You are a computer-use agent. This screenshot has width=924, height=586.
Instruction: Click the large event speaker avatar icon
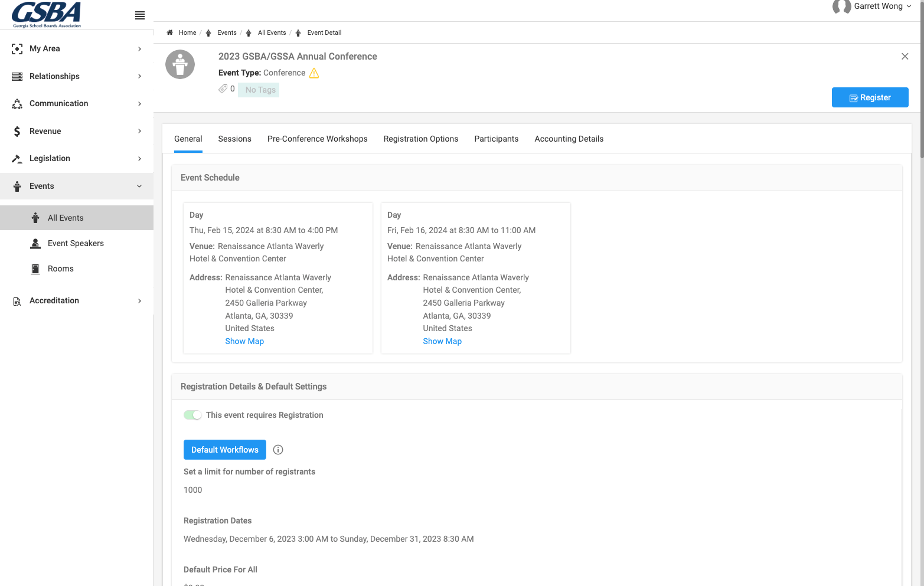(x=180, y=64)
